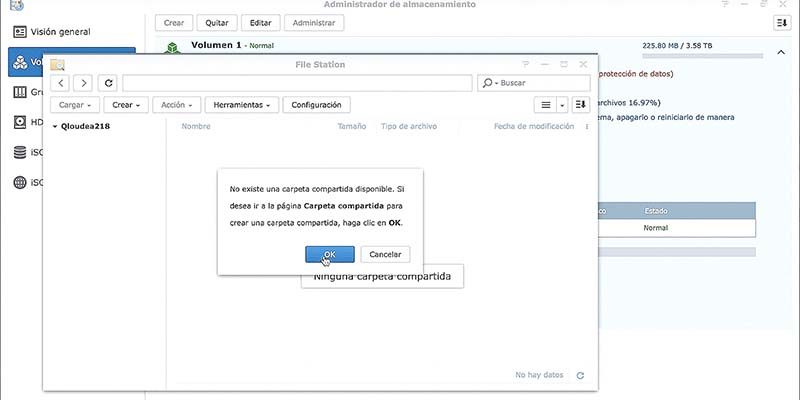Open the view mode dropdown arrow

[562, 105]
